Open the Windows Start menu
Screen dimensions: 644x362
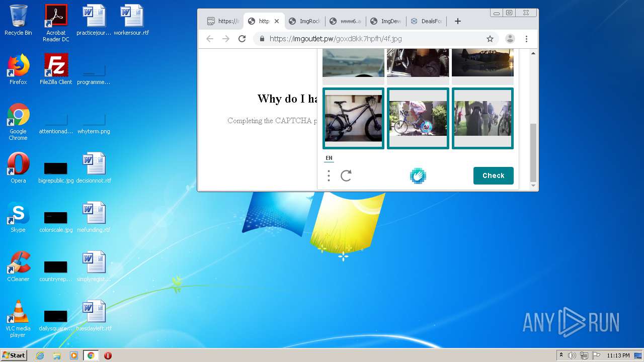tap(14, 355)
